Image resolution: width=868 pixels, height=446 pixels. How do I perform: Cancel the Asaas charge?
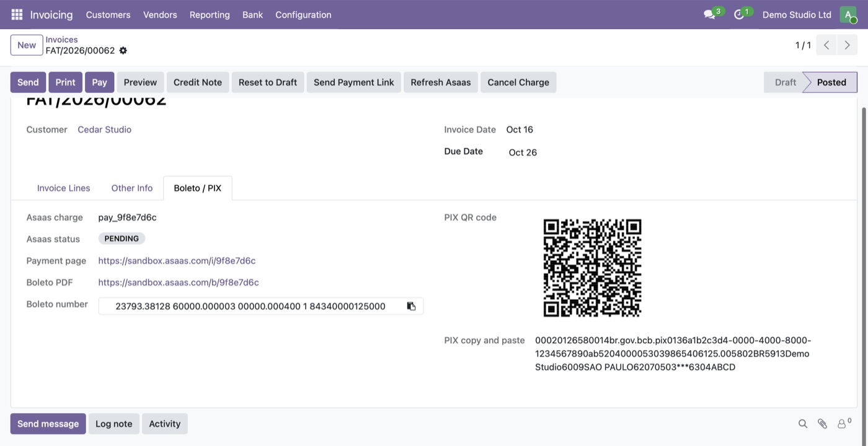point(518,82)
